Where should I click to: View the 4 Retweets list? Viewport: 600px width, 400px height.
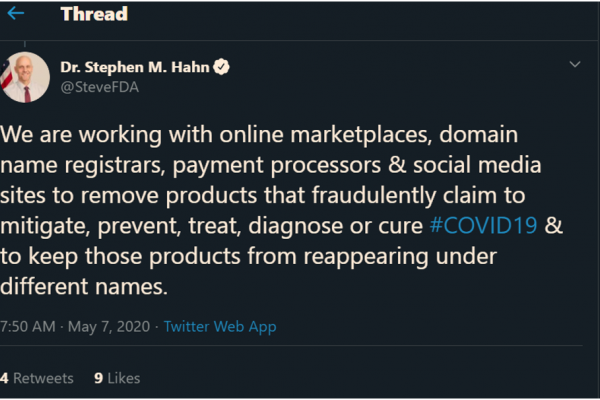tap(37, 378)
